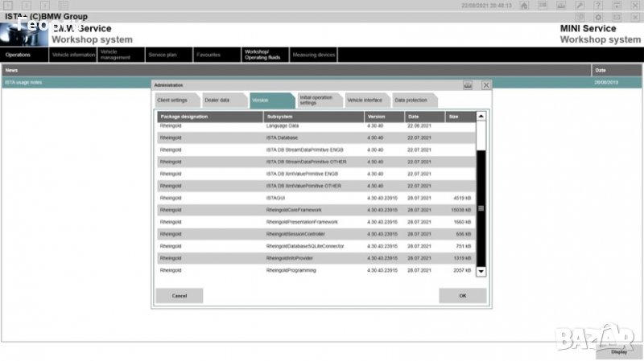This screenshot has width=644, height=361.
Task: Open the Dealer data tab
Action: click(x=217, y=101)
